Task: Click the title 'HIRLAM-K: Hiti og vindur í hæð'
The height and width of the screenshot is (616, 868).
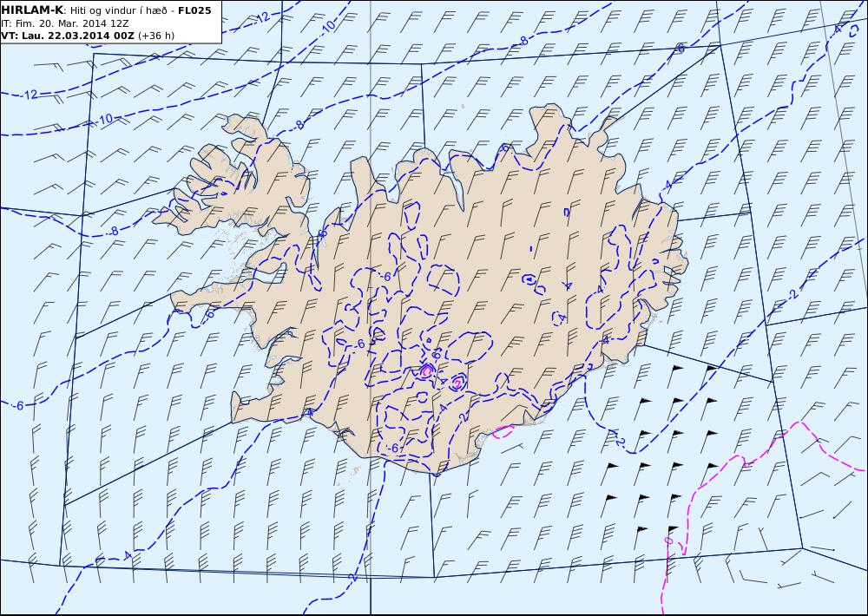Action: (x=84, y=10)
